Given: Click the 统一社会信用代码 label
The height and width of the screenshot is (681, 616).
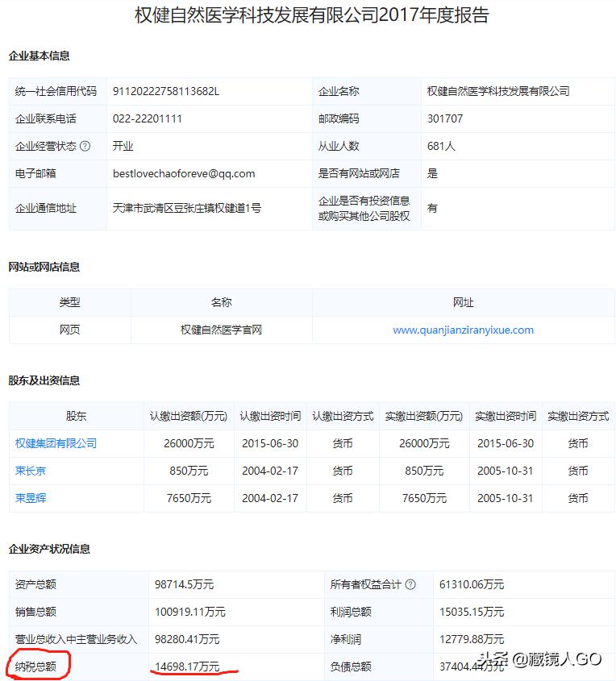Looking at the screenshot, I should [x=56, y=91].
